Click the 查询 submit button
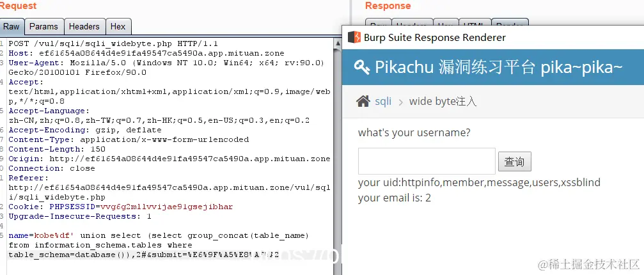The width and height of the screenshot is (644, 275). click(514, 162)
